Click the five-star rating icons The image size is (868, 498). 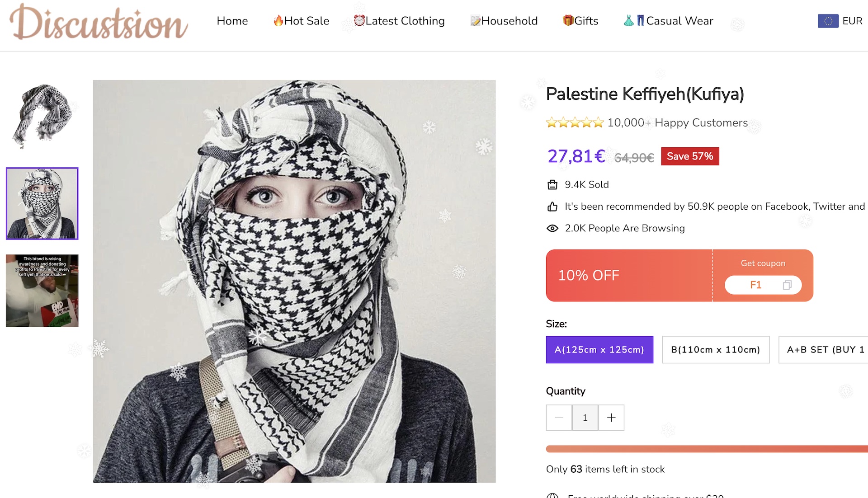click(575, 122)
